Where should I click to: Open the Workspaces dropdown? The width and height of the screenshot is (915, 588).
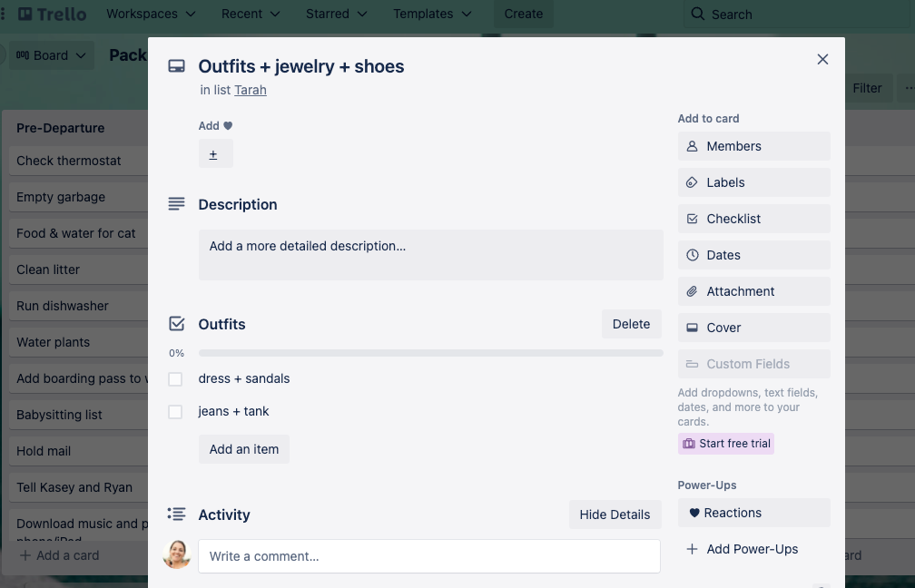pos(151,15)
